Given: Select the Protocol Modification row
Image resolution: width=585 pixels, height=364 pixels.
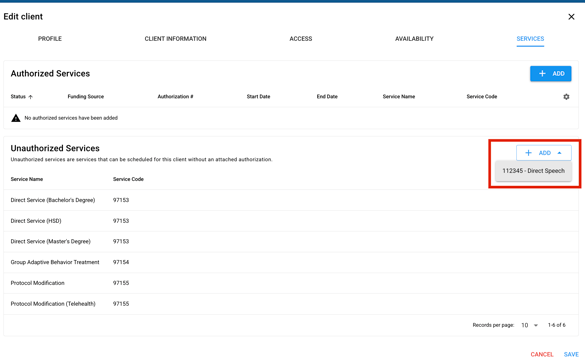Looking at the screenshot, I should point(291,283).
